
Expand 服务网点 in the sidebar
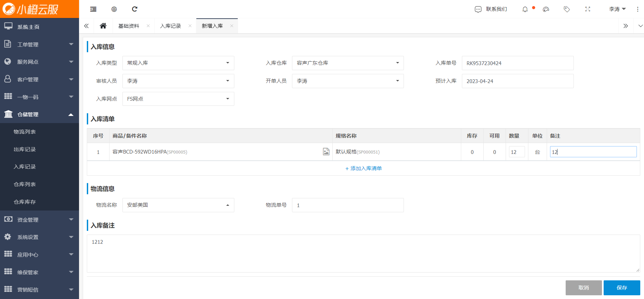click(39, 62)
